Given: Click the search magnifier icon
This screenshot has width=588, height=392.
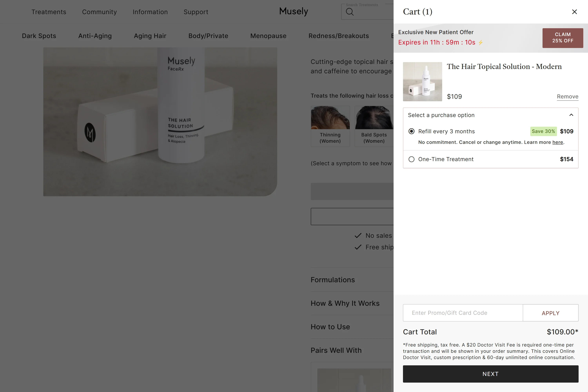Looking at the screenshot, I should click(349, 12).
